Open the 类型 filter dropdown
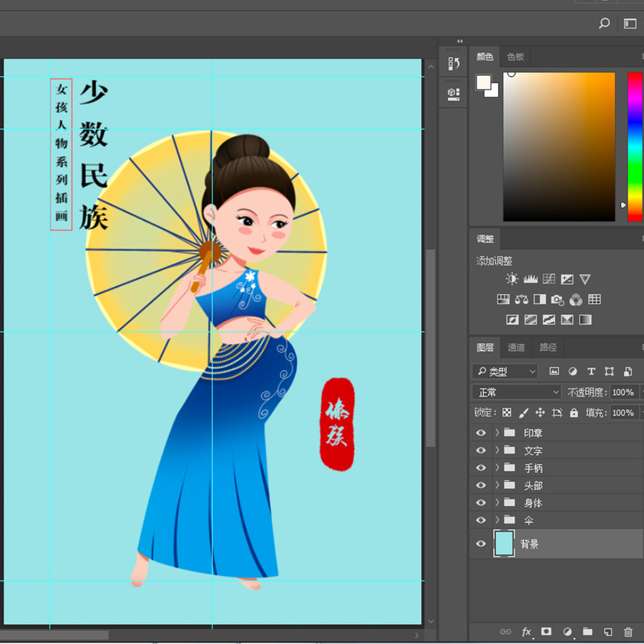This screenshot has width=644, height=644. 505,371
